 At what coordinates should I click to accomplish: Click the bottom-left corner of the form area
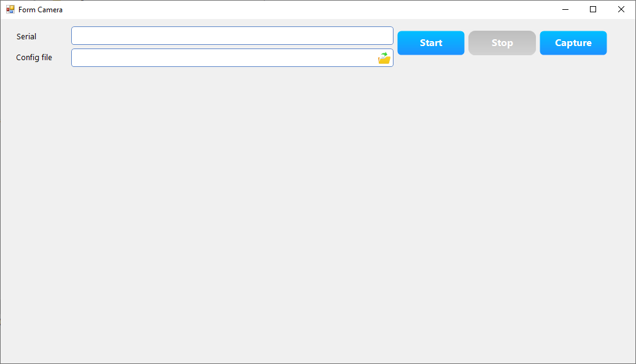tap(4, 360)
